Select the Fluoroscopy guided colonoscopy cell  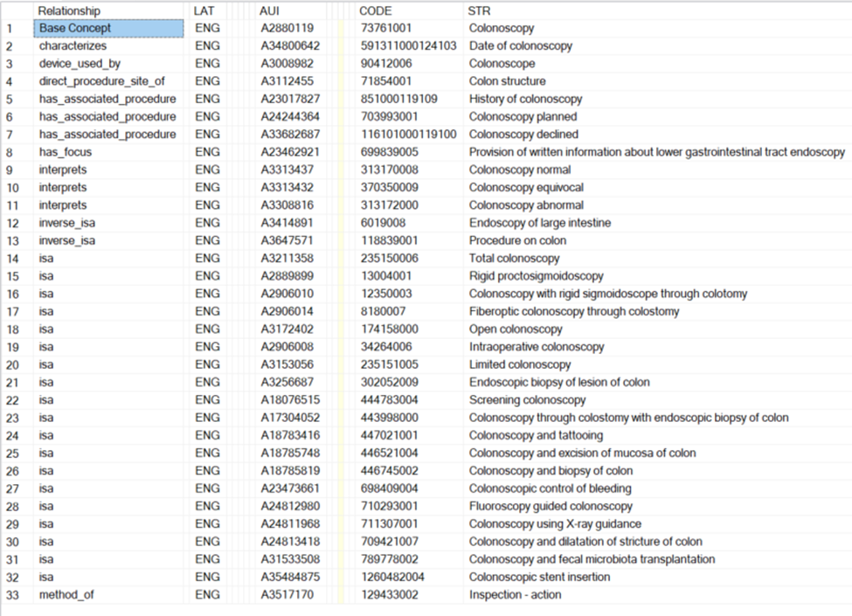click(551, 507)
